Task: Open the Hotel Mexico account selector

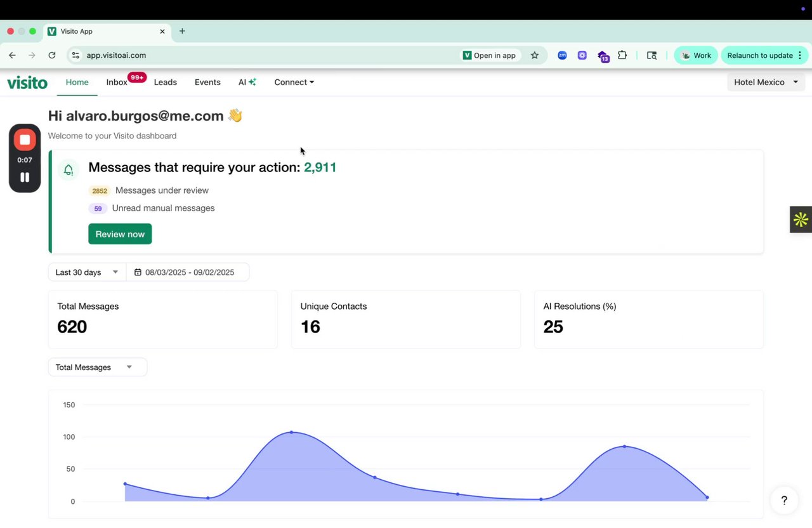Action: coord(766,82)
